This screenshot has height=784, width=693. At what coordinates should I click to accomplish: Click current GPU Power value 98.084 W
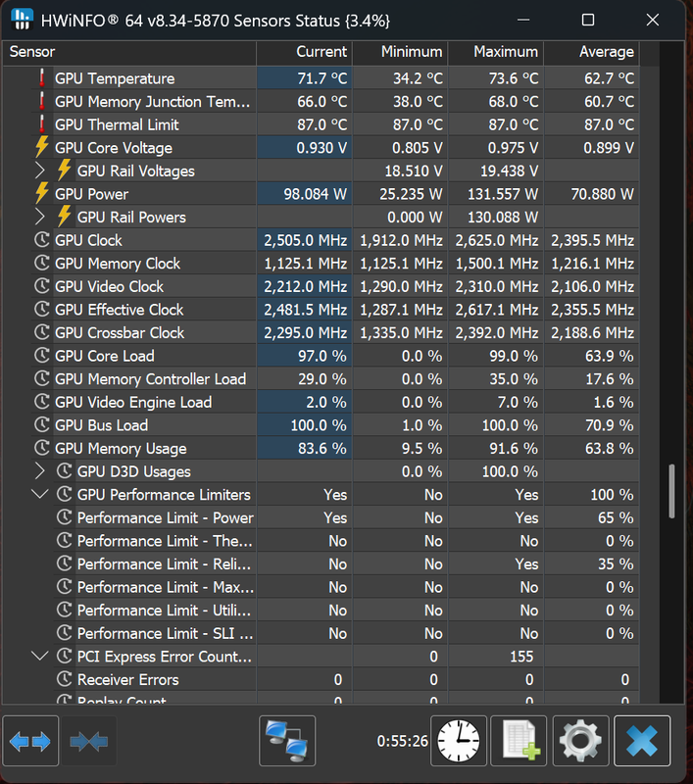(316, 194)
